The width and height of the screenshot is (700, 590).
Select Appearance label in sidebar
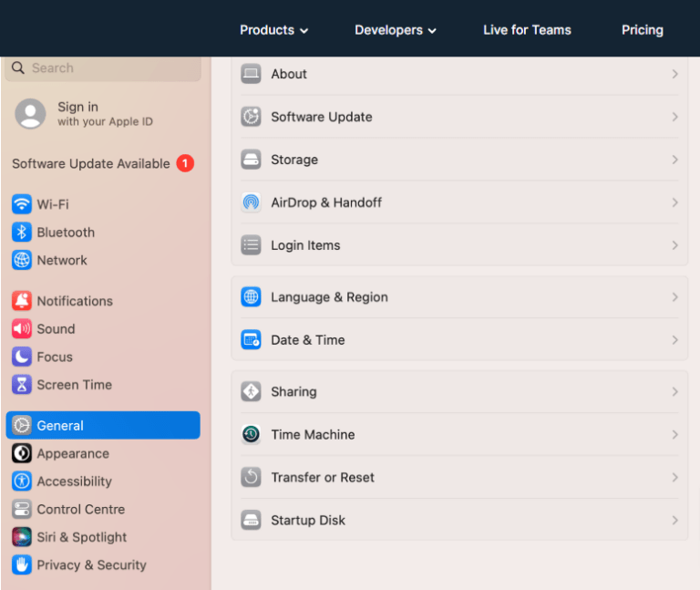[x=73, y=453]
